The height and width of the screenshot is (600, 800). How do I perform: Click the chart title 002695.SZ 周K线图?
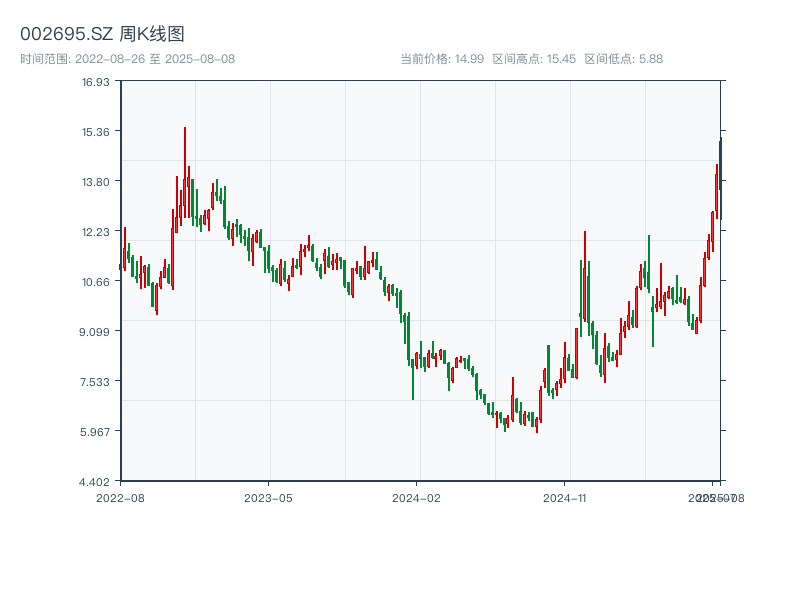[102, 34]
